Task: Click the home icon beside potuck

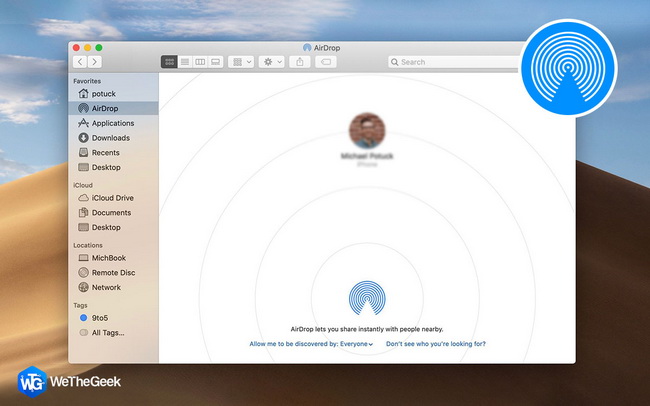Action: (x=83, y=93)
